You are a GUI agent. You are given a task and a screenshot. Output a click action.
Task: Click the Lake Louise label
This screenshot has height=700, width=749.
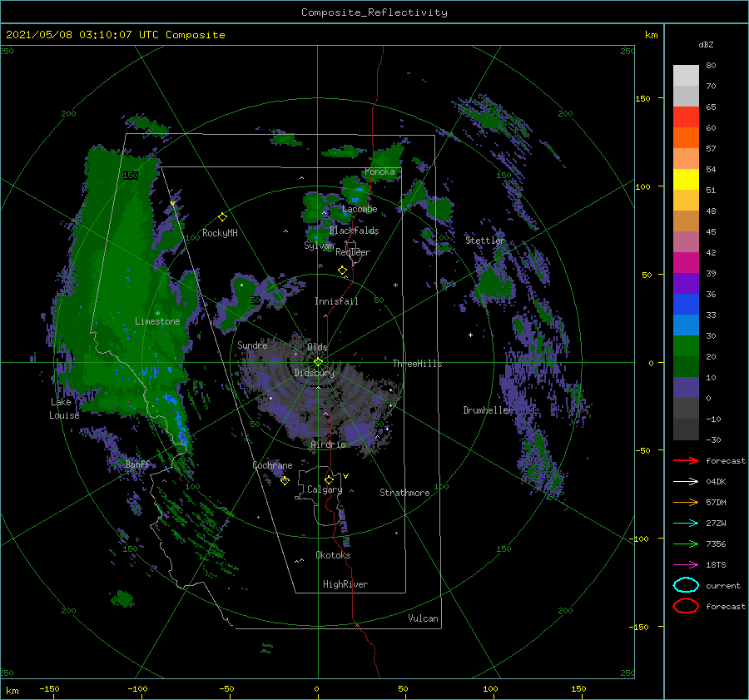click(x=64, y=409)
